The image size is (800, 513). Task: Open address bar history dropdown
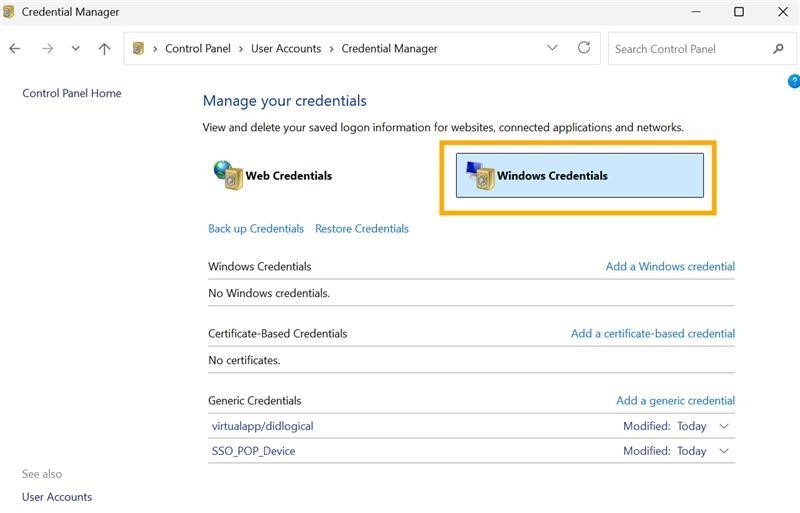coord(552,48)
